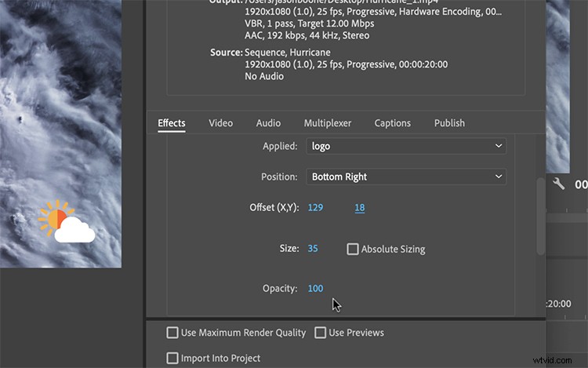Click the 'No Audio' source text
This screenshot has height=368, width=588.
[264, 76]
